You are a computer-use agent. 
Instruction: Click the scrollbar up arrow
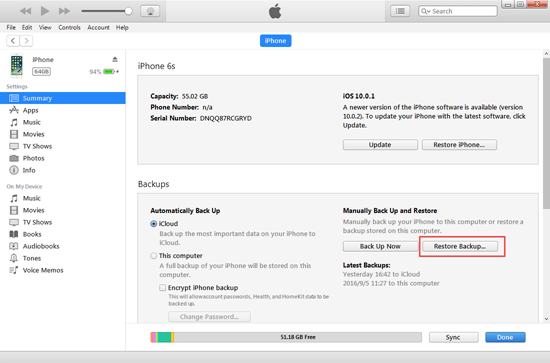pyautogui.click(x=546, y=54)
